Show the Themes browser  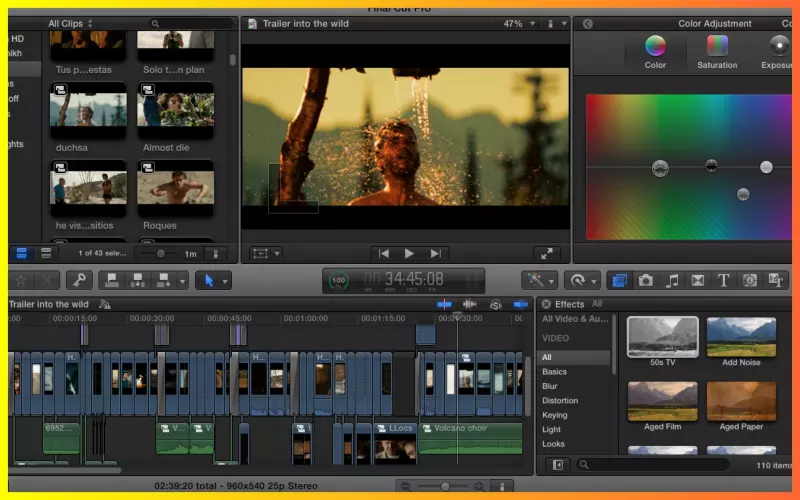(x=776, y=280)
